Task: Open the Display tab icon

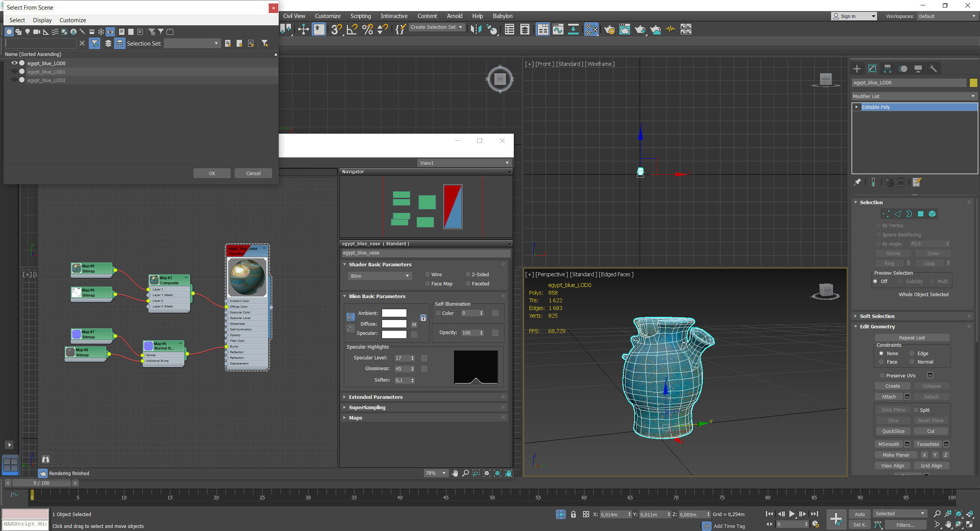Action: pyautogui.click(x=918, y=69)
